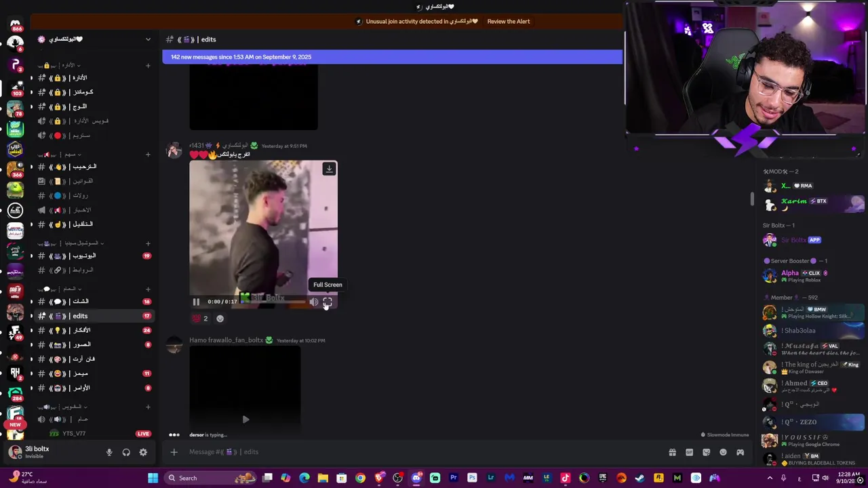Click the members list scrollbar
This screenshot has width=868, height=488.
point(751,199)
